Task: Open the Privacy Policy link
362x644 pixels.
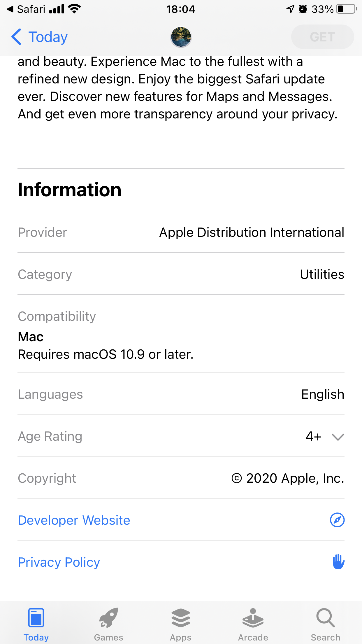Action: pyautogui.click(x=59, y=562)
